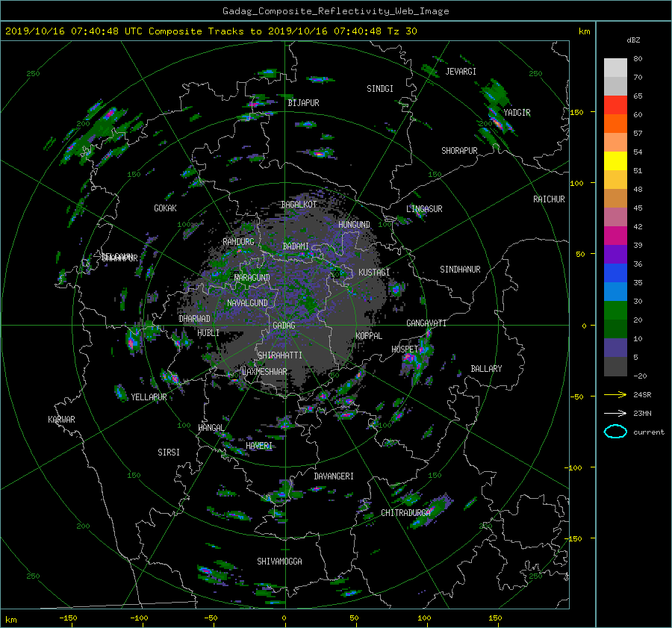Click the HANGAL city label
This screenshot has height=628, width=672.
tap(211, 428)
